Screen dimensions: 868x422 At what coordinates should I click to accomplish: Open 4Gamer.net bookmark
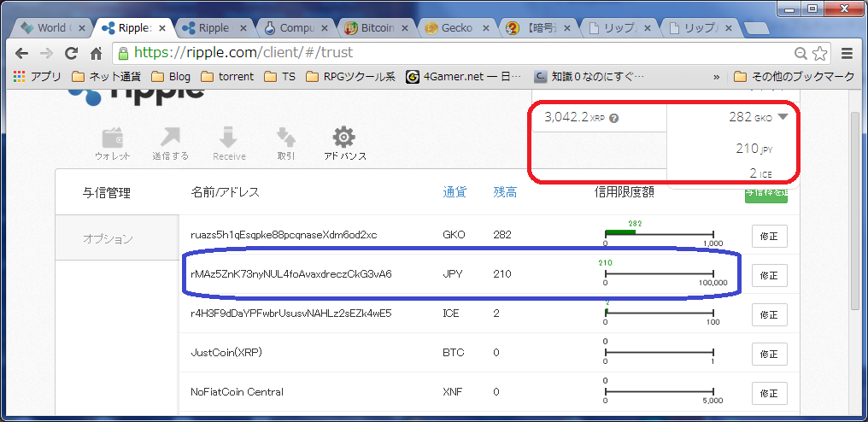463,76
